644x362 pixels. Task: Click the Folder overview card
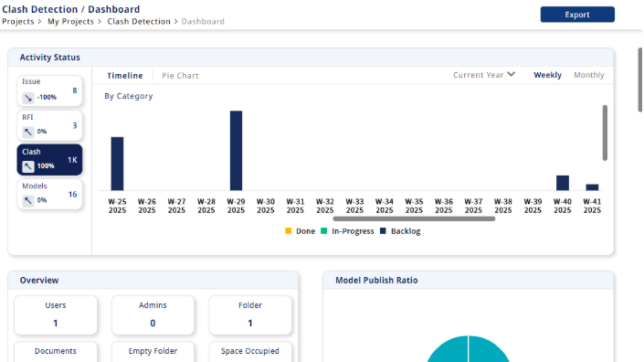click(x=250, y=315)
